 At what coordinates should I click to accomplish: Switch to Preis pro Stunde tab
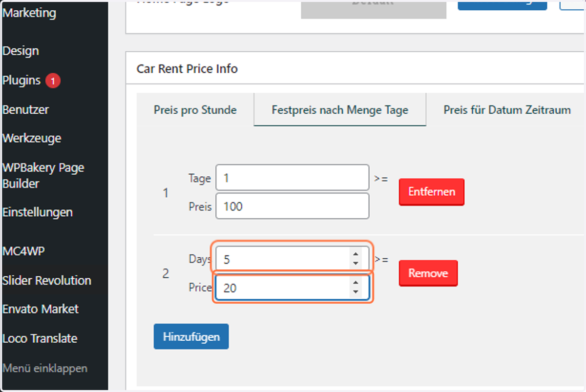(x=195, y=110)
